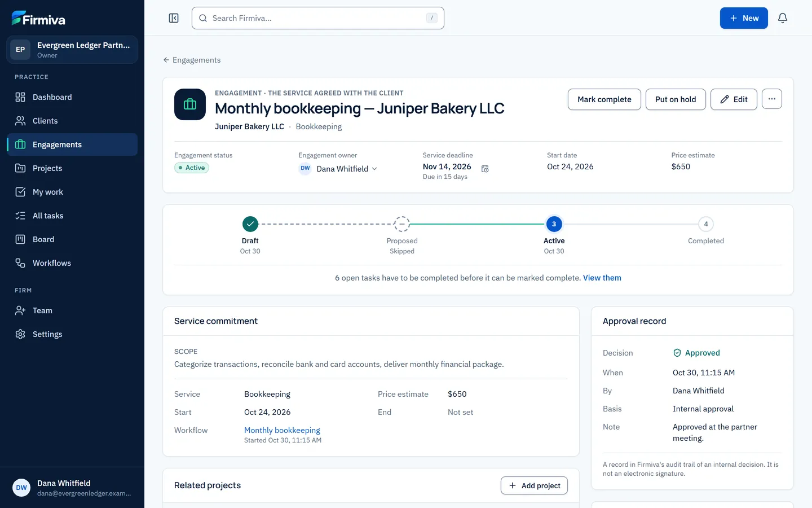This screenshot has width=812, height=508.
Task: Open the Monthly bookkeeping workflow link
Action: coord(282,430)
